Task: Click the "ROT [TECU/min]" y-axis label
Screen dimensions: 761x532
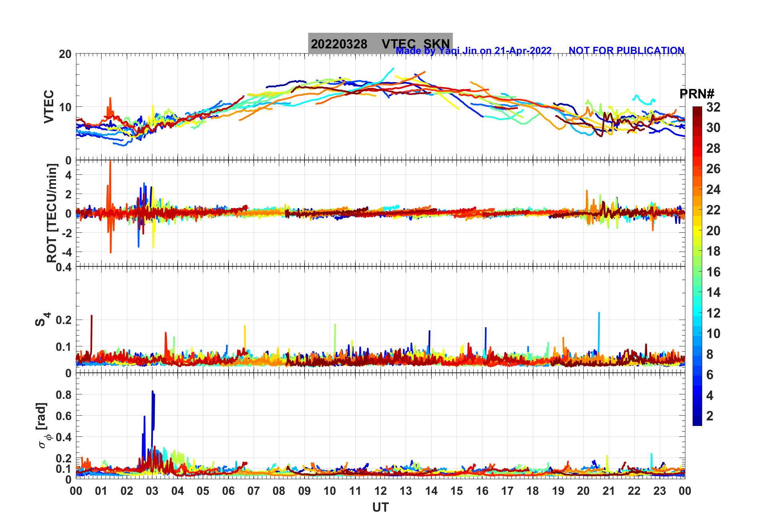Action: tap(52, 213)
